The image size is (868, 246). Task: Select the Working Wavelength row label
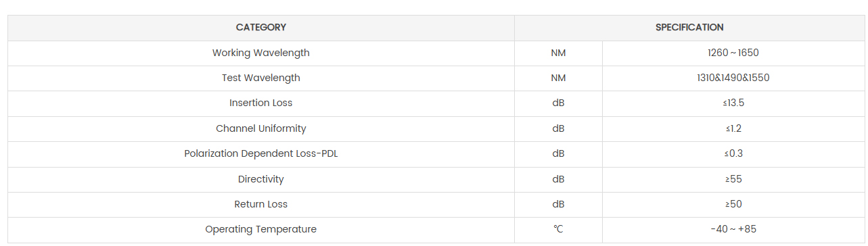click(260, 53)
